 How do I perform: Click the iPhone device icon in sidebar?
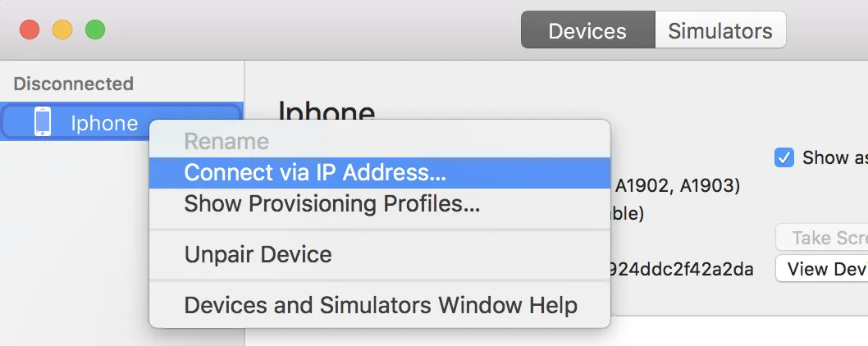(43, 122)
